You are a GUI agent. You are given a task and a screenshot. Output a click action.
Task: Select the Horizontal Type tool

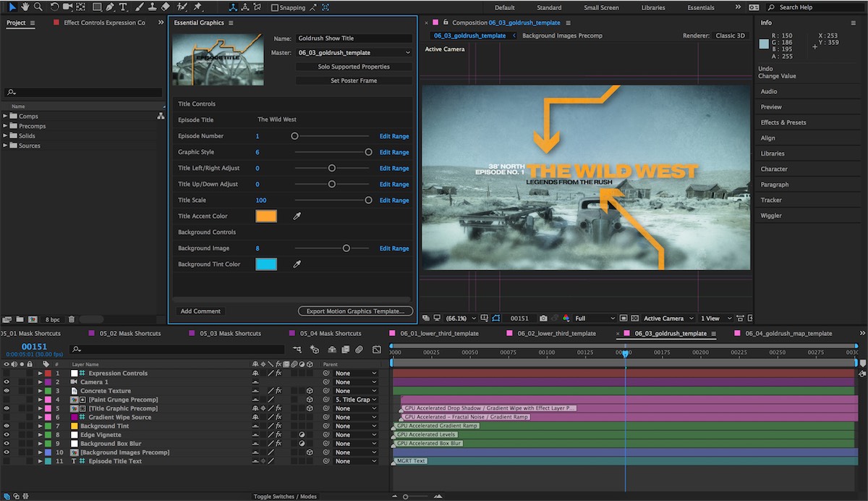[x=123, y=7]
